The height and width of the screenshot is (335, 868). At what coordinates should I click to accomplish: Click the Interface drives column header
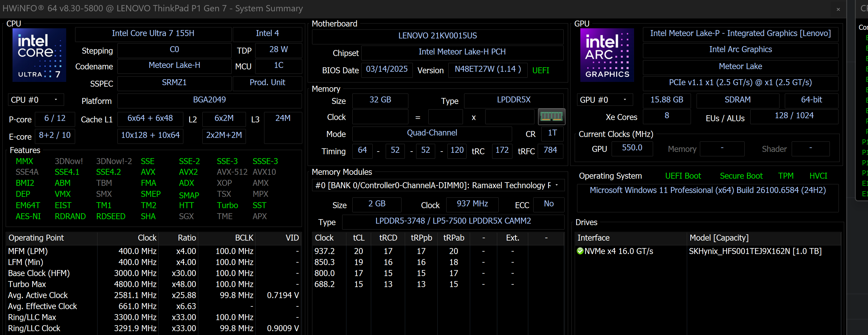pos(593,238)
